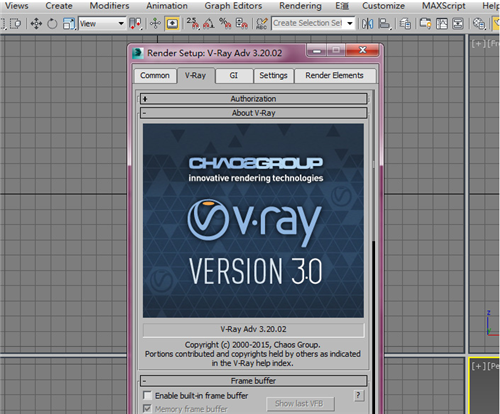Switch to the GI tab
The image size is (500, 414).
234,76
